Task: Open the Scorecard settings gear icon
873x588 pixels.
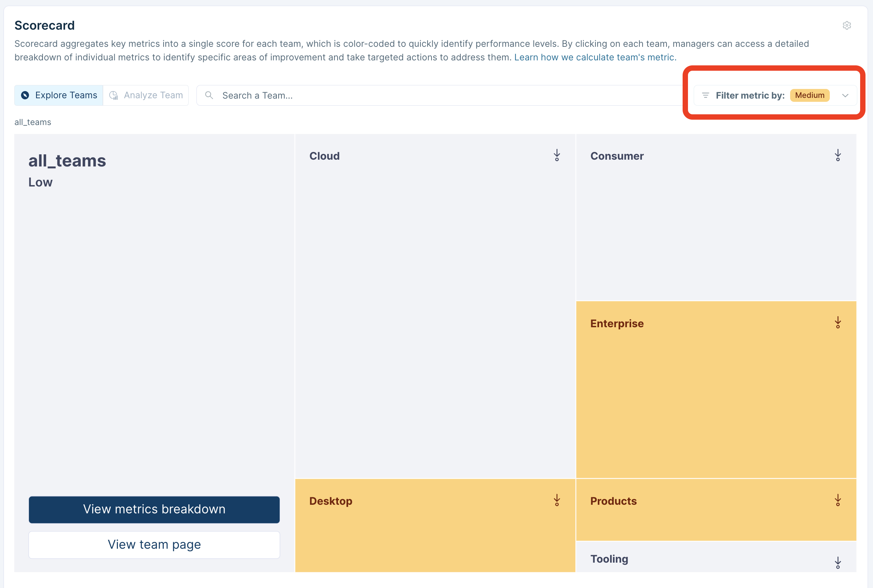Action: point(846,25)
